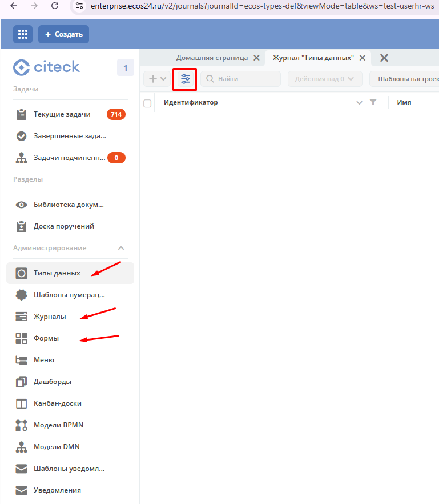Open the Шаблоны настроек dropdown
The width and height of the screenshot is (439, 504).
click(404, 79)
